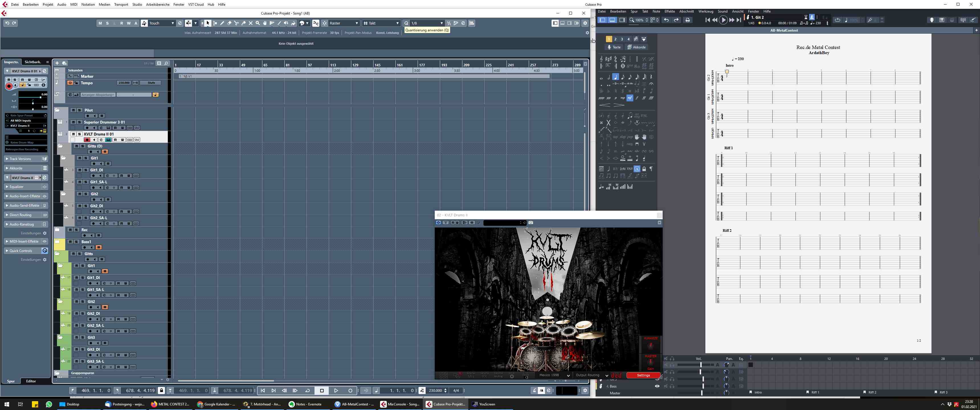Select the Draw pencil tool in Cubase toolbar
Screen dimensions: 980x410
coord(222,23)
